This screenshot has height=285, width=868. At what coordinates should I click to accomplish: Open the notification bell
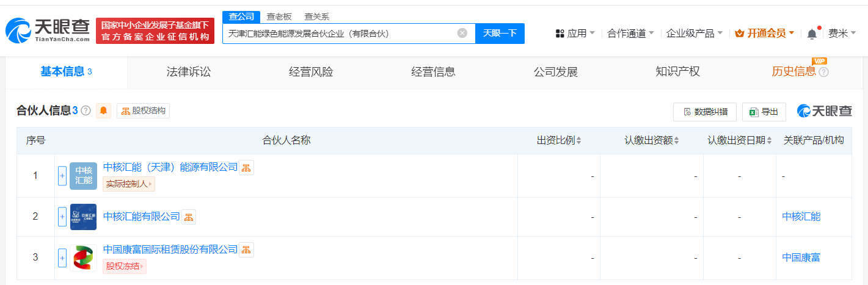pyautogui.click(x=812, y=34)
